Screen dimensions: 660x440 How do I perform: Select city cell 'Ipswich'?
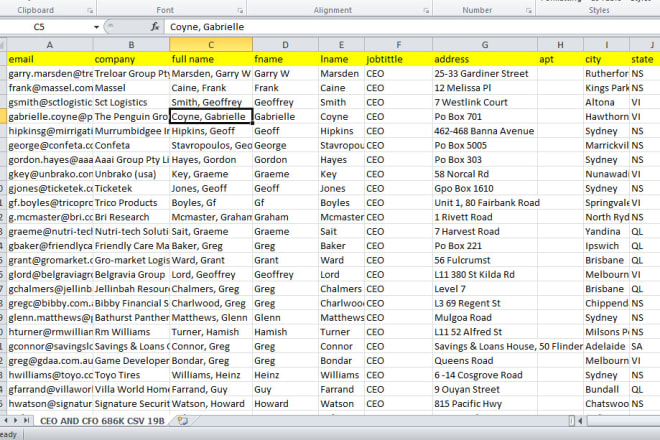[x=607, y=246]
